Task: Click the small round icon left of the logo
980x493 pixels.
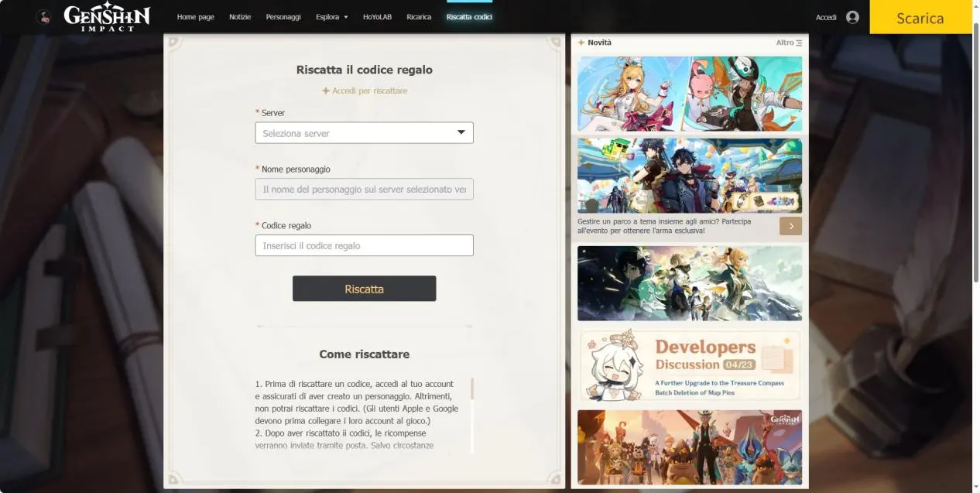Action: click(x=44, y=17)
